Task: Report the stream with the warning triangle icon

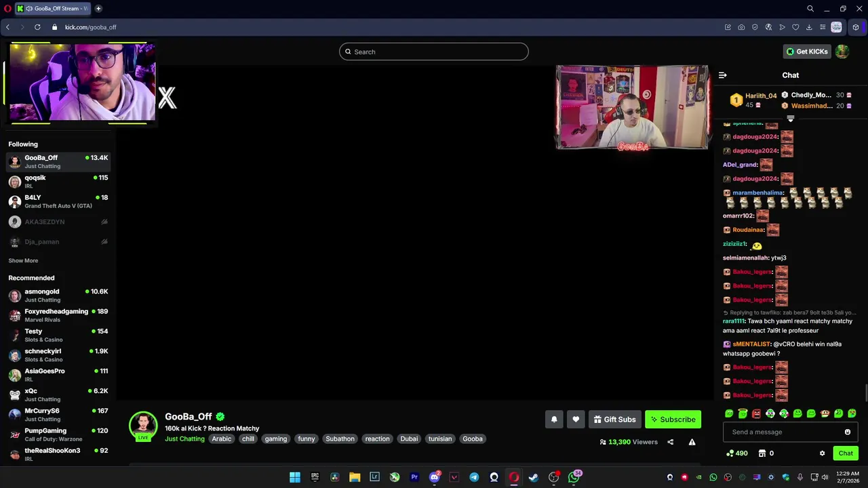Action: (692, 442)
